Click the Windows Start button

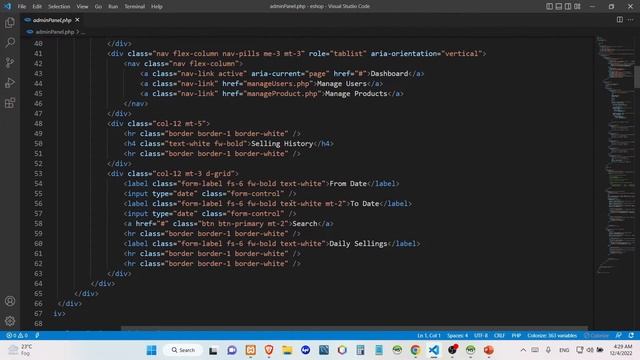coord(151,350)
